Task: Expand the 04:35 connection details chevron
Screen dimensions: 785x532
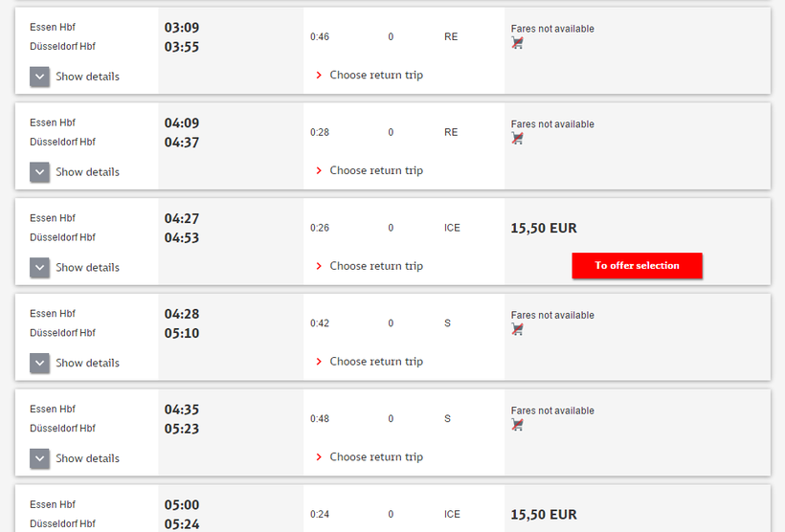Action: pyautogui.click(x=39, y=458)
